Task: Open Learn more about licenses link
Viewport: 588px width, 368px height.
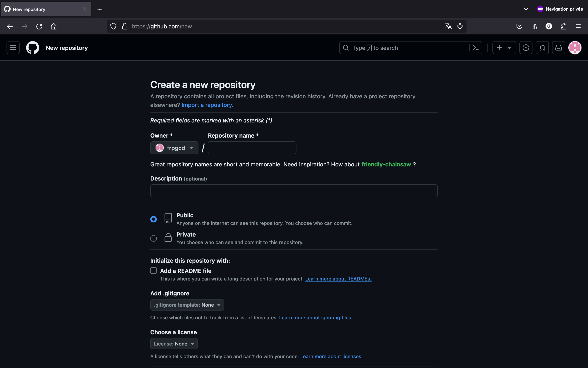Action: 331,356
